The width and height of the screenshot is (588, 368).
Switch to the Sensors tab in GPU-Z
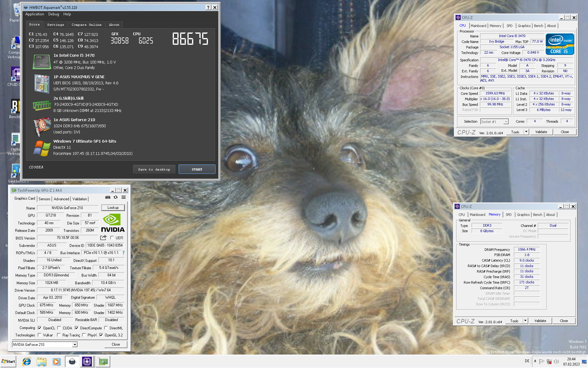click(44, 199)
